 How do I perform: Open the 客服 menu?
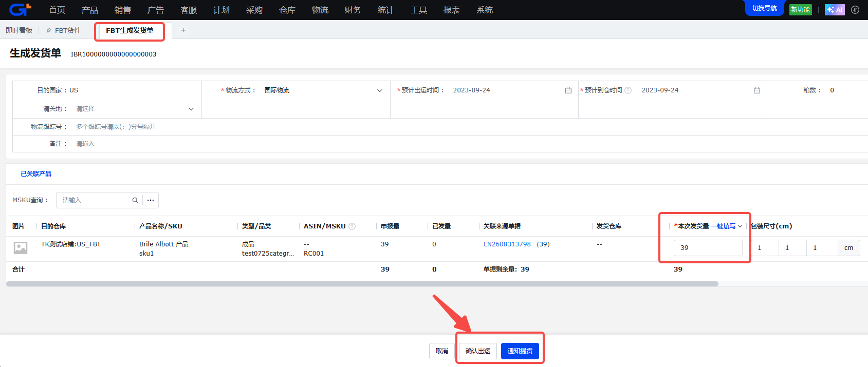click(x=189, y=10)
